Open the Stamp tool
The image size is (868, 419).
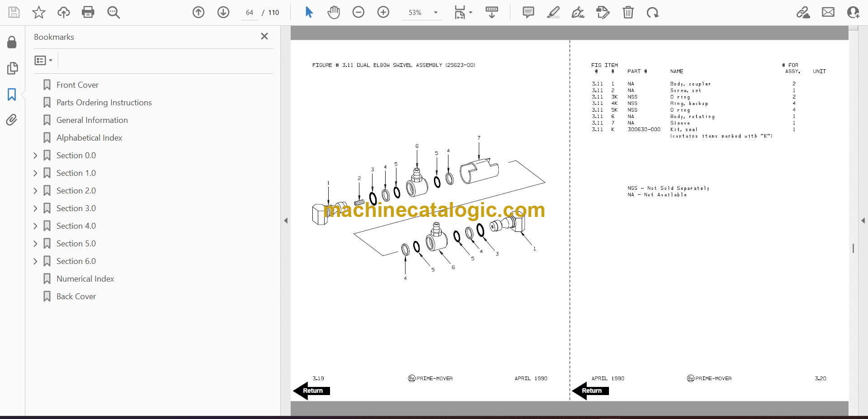click(x=603, y=12)
